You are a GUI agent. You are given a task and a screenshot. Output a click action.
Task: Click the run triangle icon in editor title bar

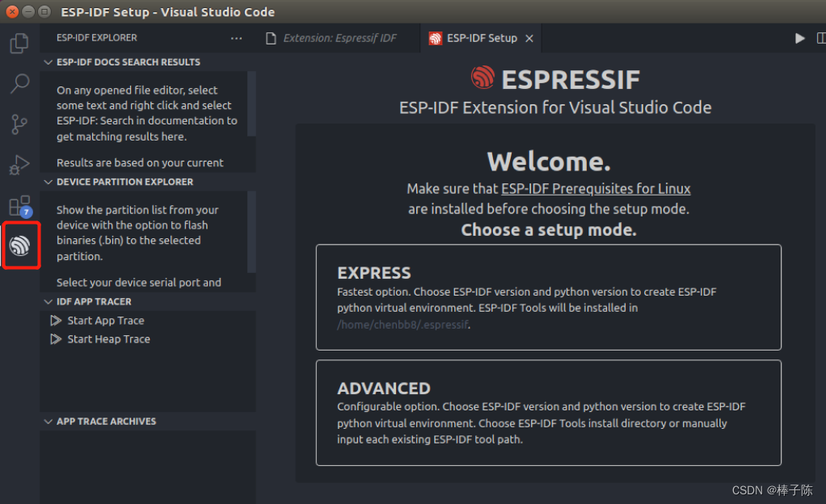click(x=799, y=38)
